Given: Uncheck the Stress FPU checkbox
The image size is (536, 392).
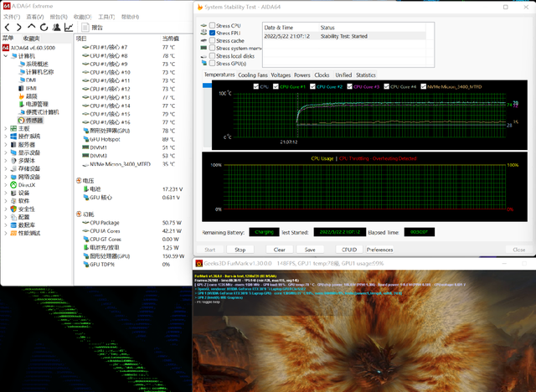Looking at the screenshot, I should tap(211, 34).
